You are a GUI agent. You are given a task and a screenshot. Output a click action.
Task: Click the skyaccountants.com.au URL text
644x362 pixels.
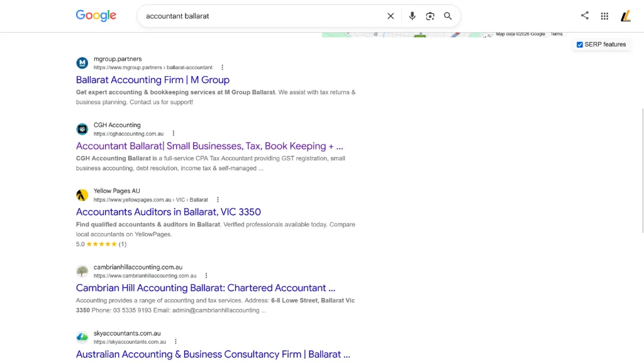[130, 342]
